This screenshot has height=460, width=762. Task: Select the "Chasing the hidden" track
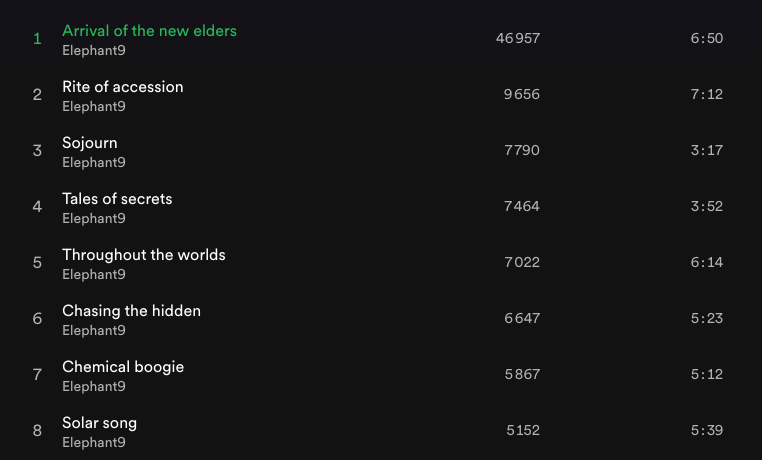(x=131, y=311)
